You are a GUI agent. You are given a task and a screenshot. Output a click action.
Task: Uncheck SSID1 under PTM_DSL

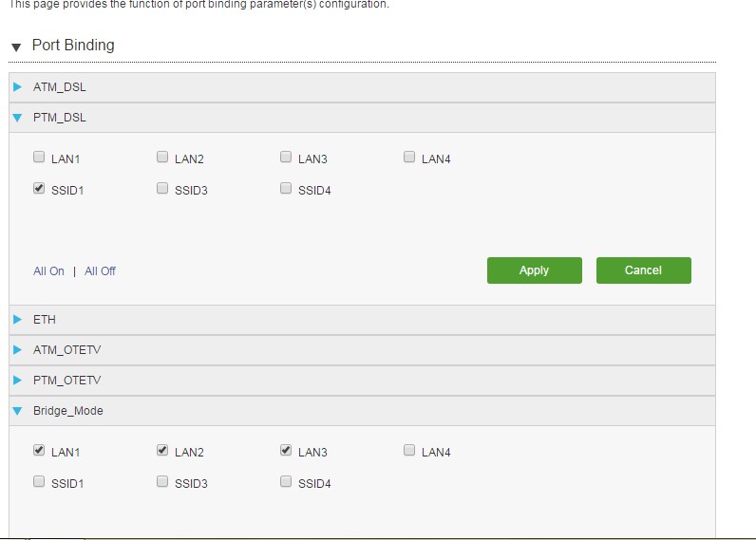tap(39, 188)
